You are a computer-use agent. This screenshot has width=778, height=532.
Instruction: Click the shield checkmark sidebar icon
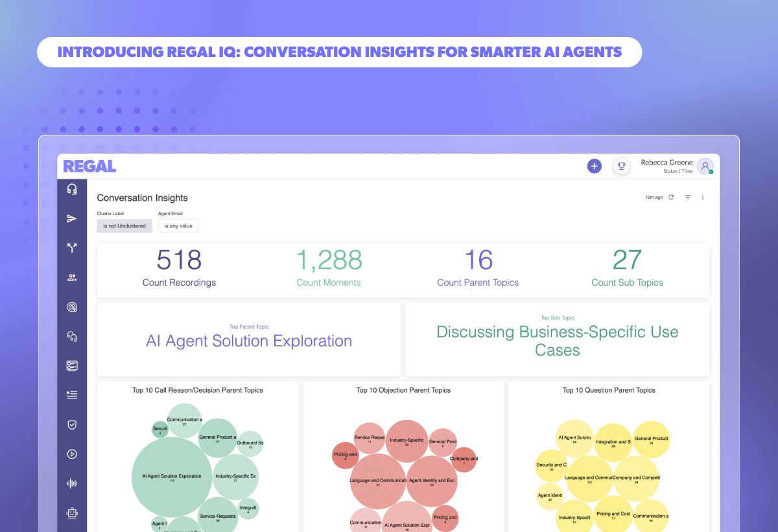[x=72, y=425]
